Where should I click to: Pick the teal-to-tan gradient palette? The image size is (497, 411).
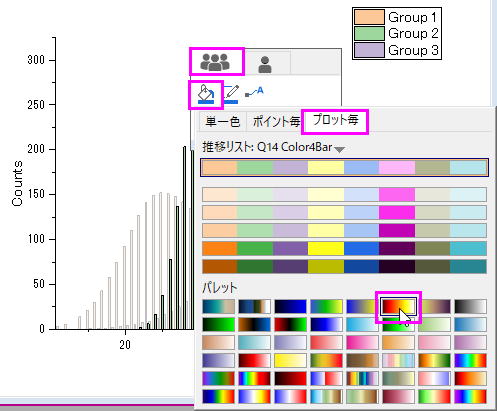(219, 307)
